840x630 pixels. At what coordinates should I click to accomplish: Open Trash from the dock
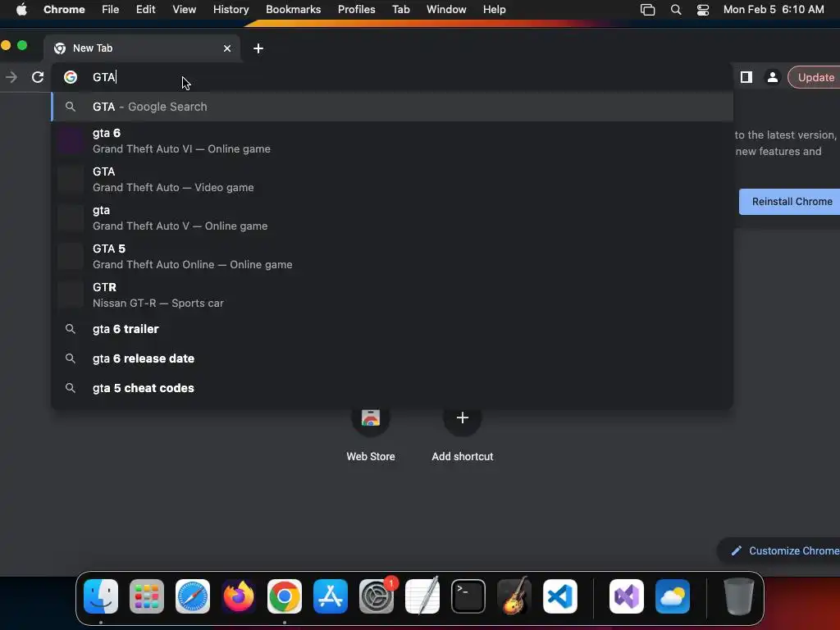pyautogui.click(x=739, y=596)
